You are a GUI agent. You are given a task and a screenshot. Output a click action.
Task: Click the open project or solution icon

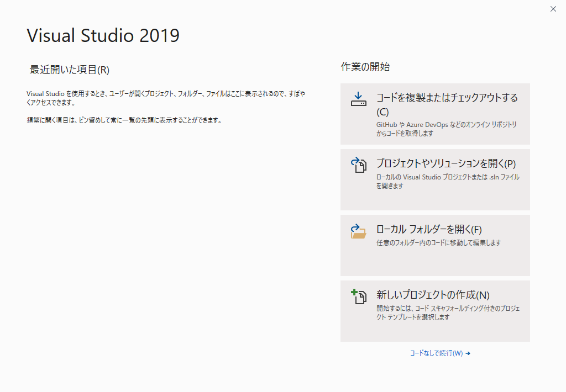[358, 165]
